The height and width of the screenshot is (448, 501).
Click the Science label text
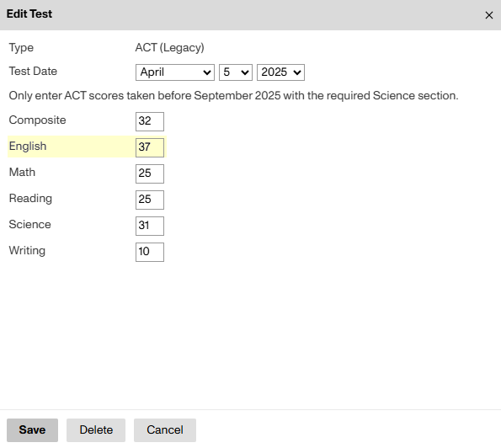coord(29,224)
